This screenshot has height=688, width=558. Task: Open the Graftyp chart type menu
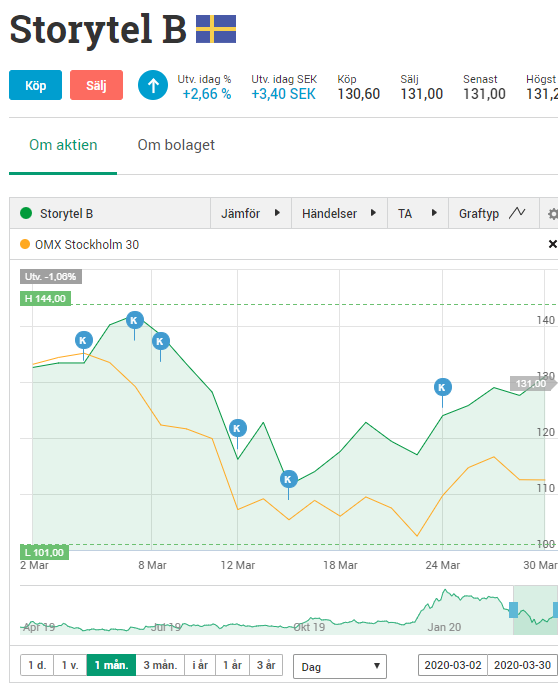click(x=492, y=213)
